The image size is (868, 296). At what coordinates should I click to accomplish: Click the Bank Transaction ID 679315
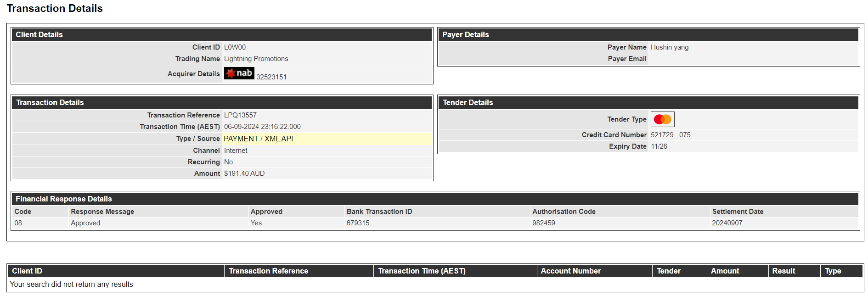tap(358, 223)
